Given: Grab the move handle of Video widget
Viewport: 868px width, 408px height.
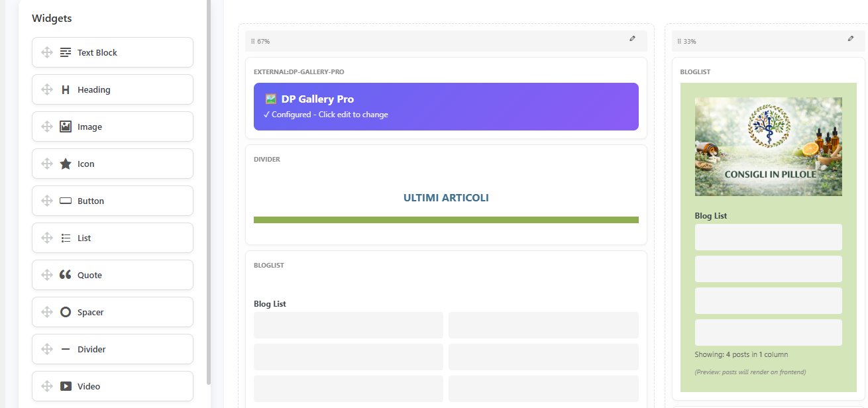Looking at the screenshot, I should pos(47,386).
